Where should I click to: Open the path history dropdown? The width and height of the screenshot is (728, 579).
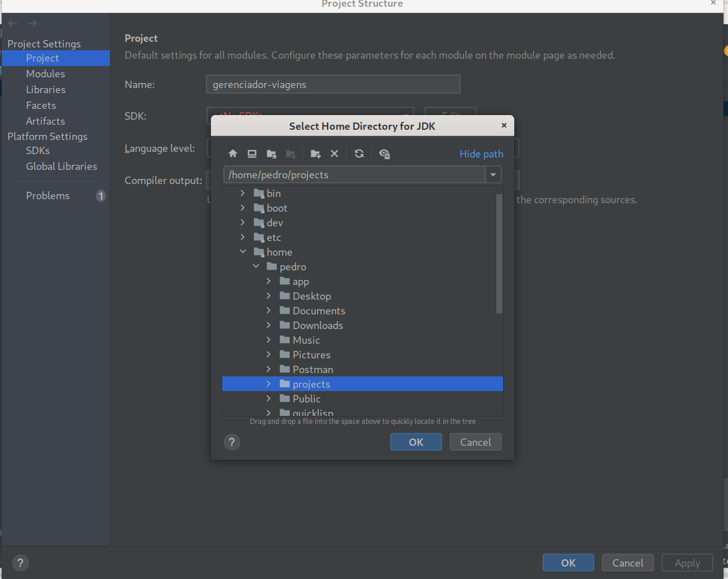click(x=493, y=175)
